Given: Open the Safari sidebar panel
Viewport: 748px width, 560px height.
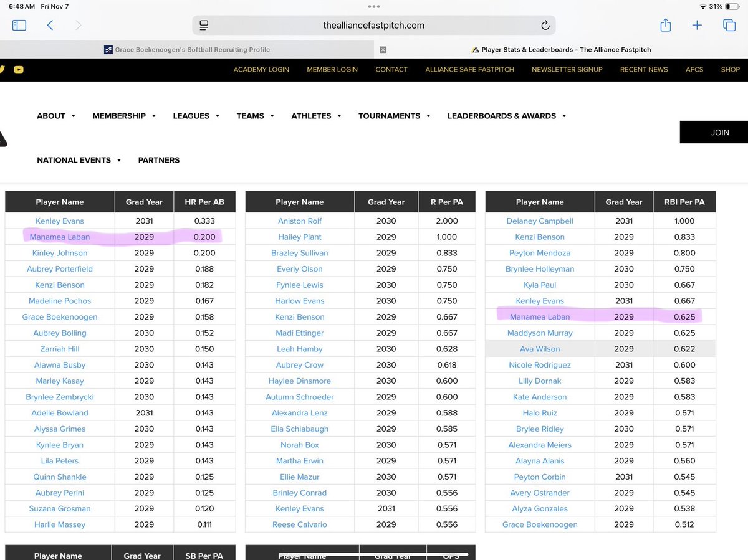Looking at the screenshot, I should 19,25.
